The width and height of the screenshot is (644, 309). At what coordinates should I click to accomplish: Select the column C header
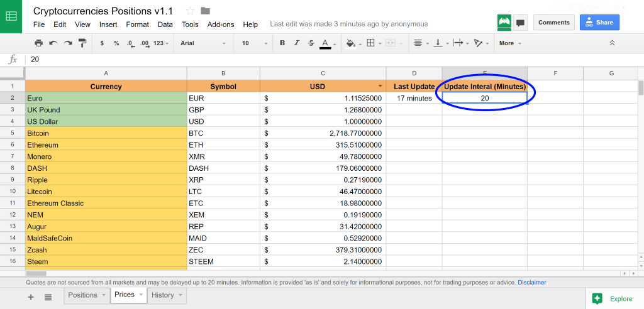[x=323, y=73]
